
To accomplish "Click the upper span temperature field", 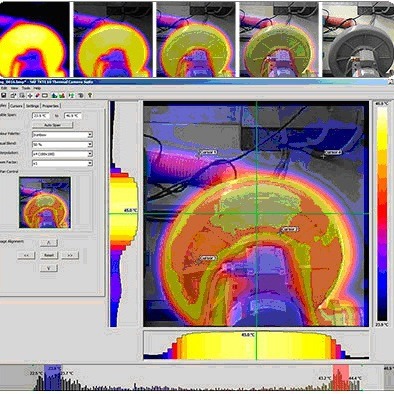I will click(73, 116).
